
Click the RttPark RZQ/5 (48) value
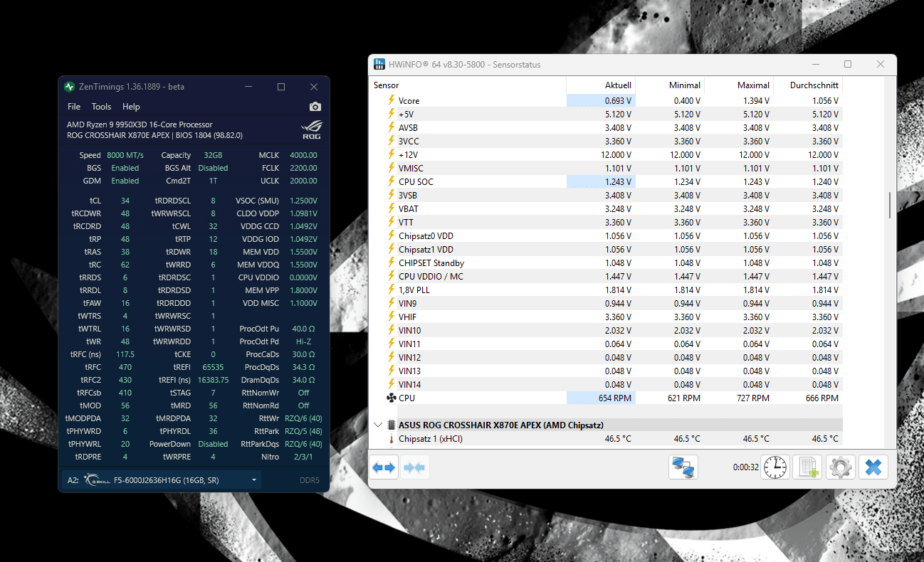[x=303, y=431]
